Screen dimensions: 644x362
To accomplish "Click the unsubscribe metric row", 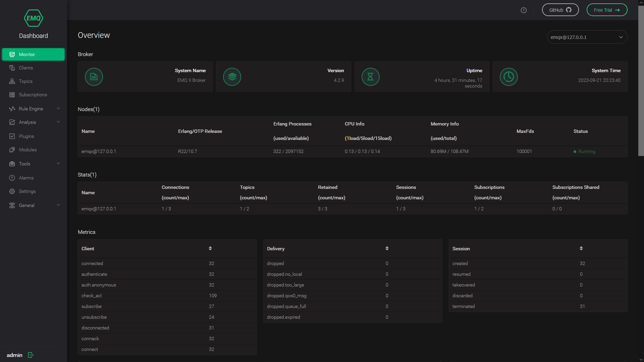I will click(x=167, y=317).
